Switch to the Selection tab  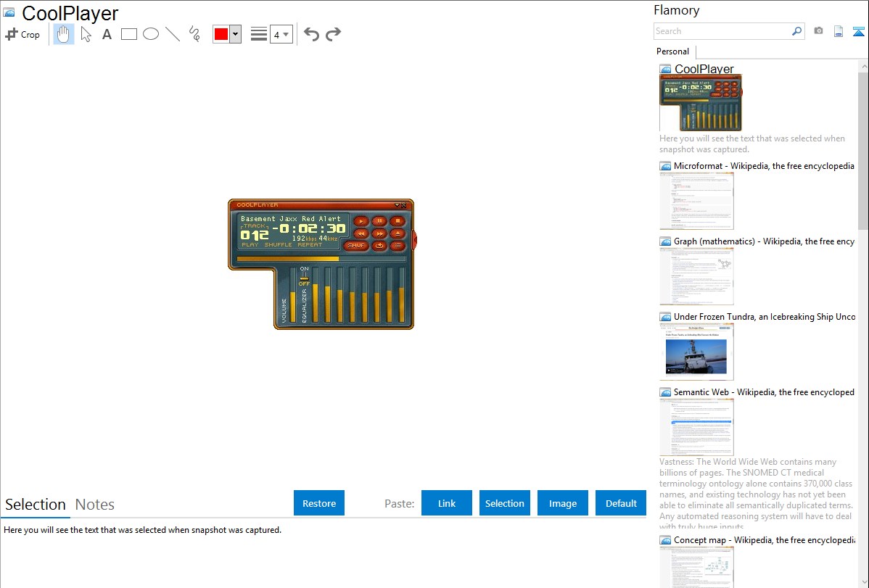(x=36, y=505)
